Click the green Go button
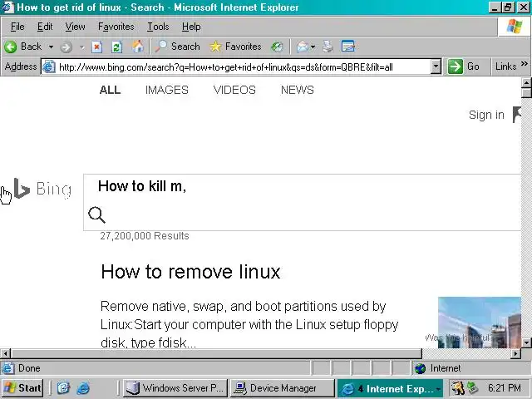Viewport: 532px width, 399px height. [463, 66]
